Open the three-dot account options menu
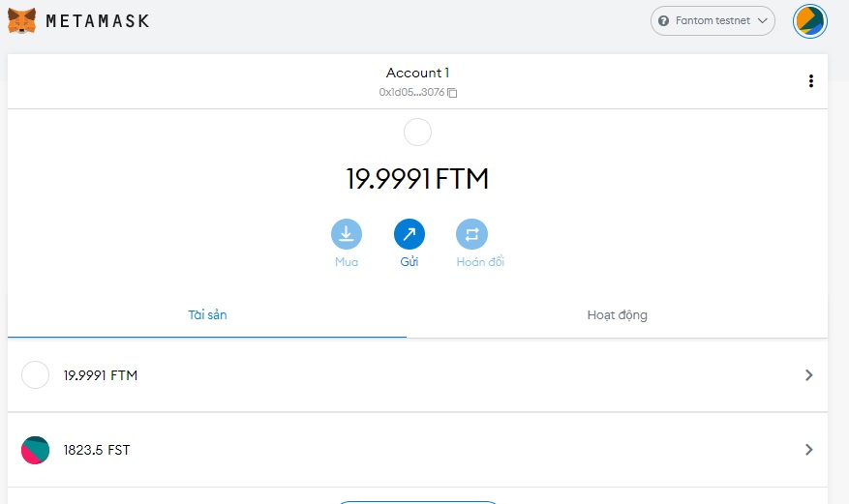This screenshot has height=504, width=849. (810, 81)
